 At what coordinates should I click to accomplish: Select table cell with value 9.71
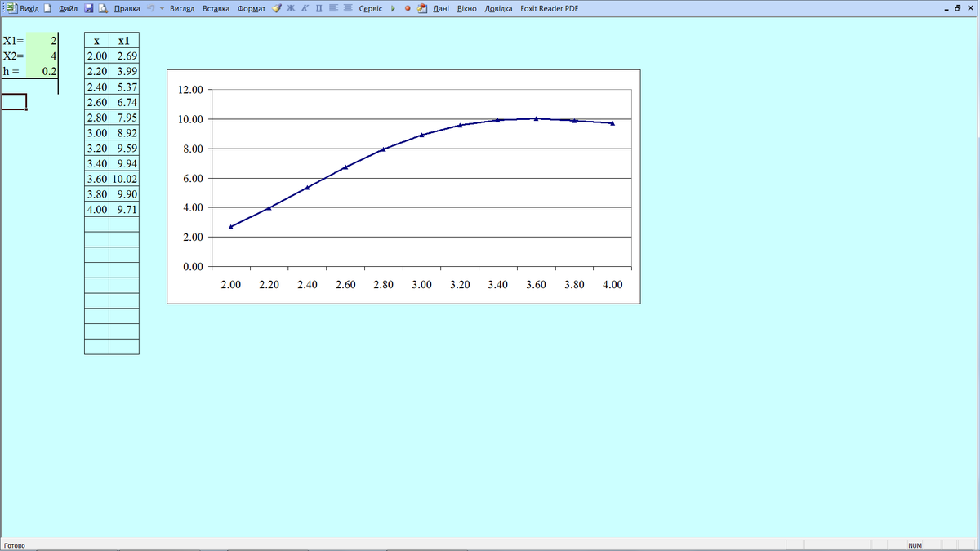coord(124,209)
